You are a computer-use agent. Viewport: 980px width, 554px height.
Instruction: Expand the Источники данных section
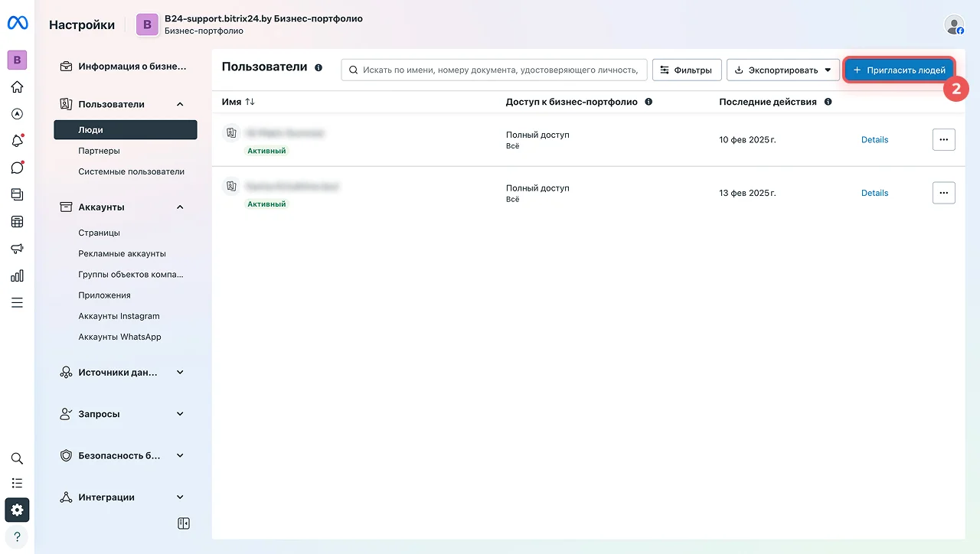180,373
